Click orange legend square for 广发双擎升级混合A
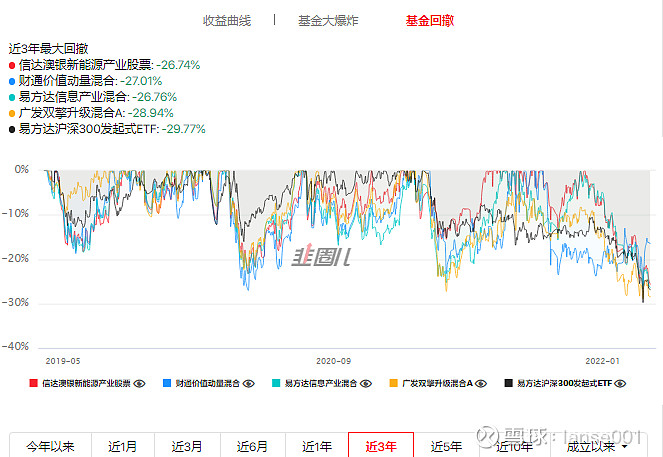This screenshot has height=457, width=663. (394, 383)
